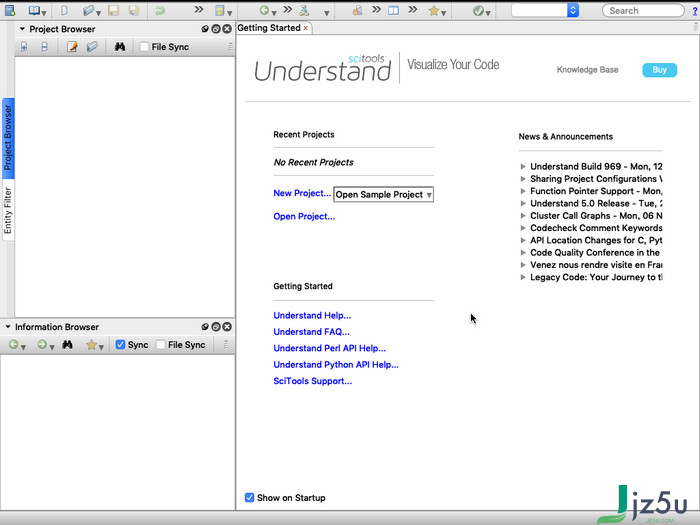Click the New File page icon
Viewport: 700px width, 525px height.
click(x=64, y=10)
